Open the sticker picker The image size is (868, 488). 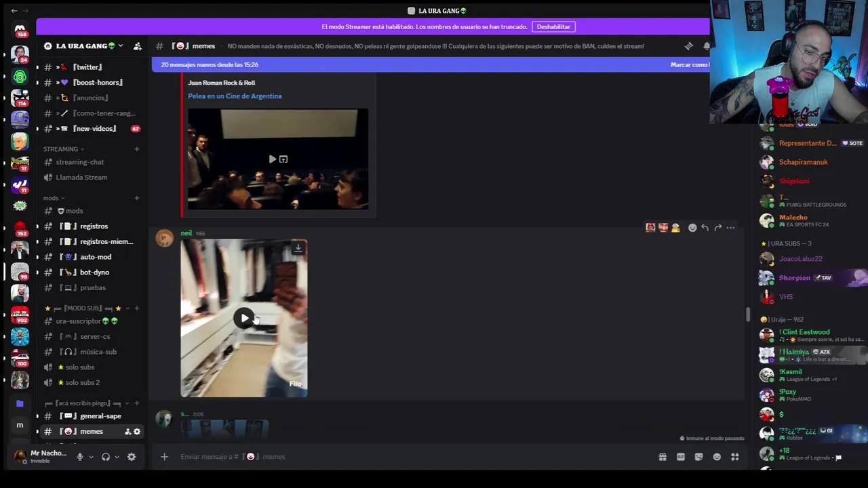click(699, 457)
